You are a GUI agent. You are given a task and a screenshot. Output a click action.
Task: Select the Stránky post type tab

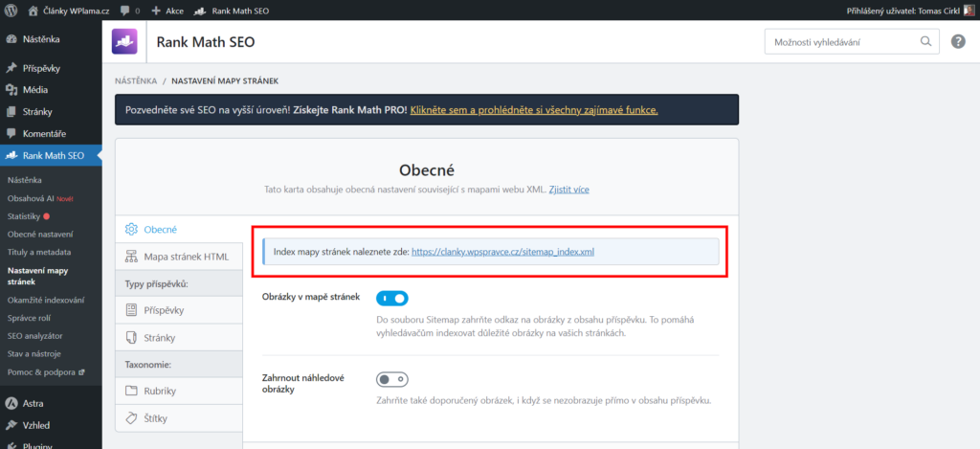pos(179,338)
